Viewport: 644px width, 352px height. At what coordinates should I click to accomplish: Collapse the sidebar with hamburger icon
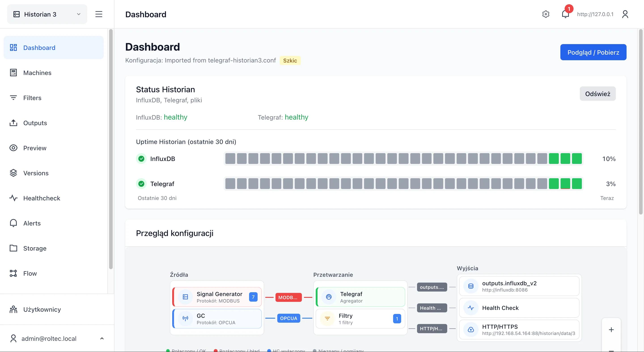coord(99,14)
